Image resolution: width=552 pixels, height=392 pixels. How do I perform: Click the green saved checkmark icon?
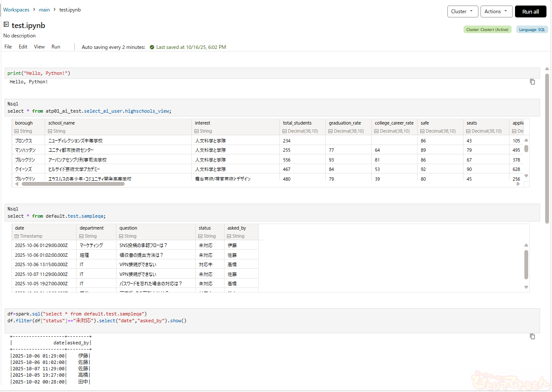pos(152,47)
